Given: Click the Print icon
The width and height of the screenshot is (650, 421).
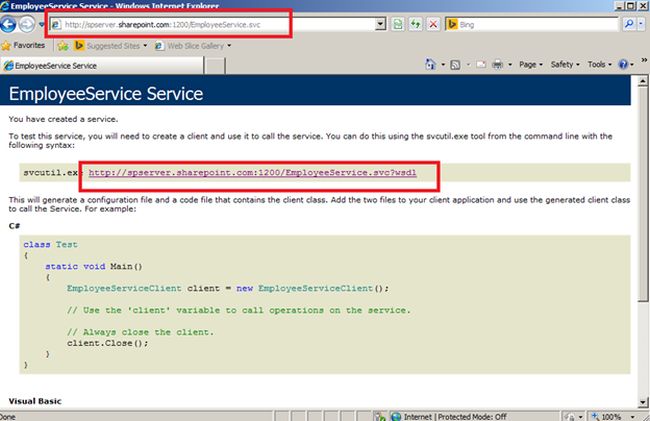Looking at the screenshot, I should (497, 65).
